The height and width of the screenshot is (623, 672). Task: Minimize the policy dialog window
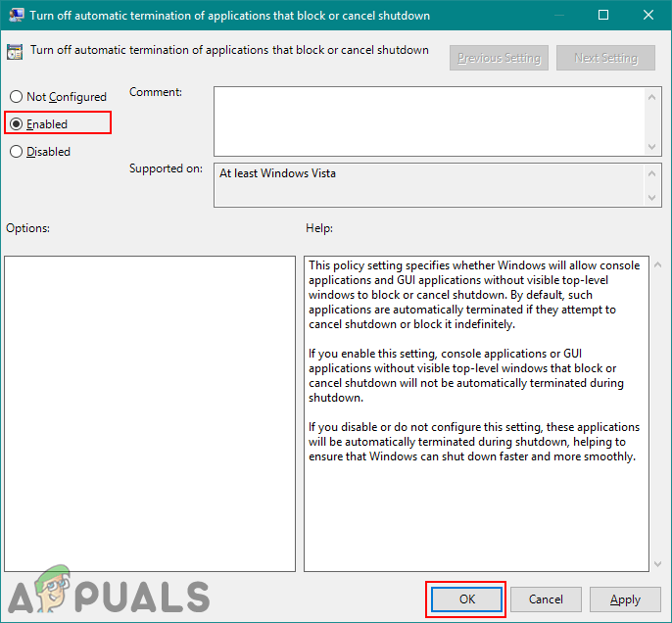pos(558,15)
